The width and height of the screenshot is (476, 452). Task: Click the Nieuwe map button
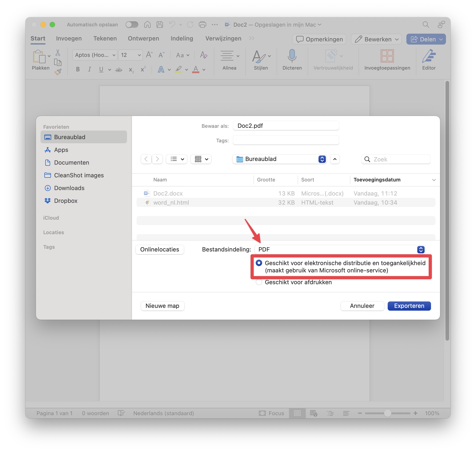coord(162,306)
